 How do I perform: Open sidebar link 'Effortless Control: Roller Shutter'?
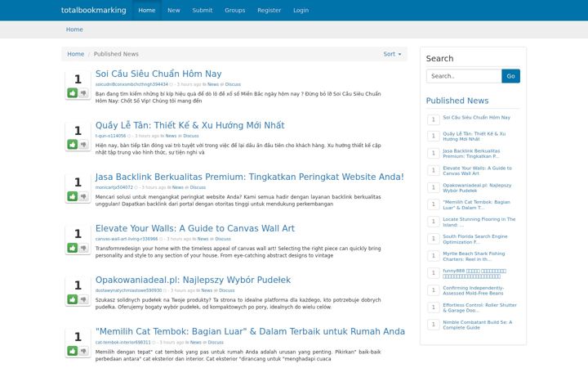tap(479, 307)
